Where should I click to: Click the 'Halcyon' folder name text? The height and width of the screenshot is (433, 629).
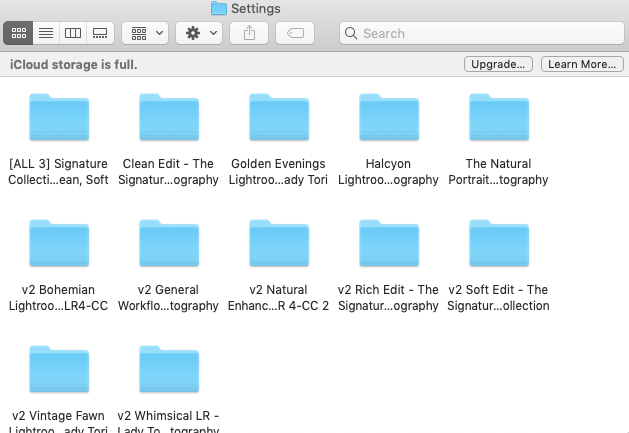388,164
